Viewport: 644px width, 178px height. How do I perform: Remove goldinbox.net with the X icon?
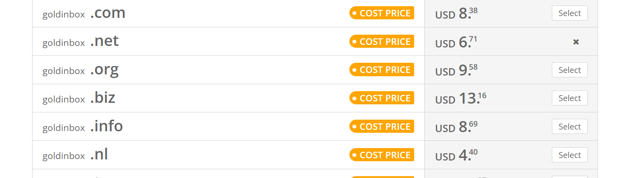pos(576,42)
